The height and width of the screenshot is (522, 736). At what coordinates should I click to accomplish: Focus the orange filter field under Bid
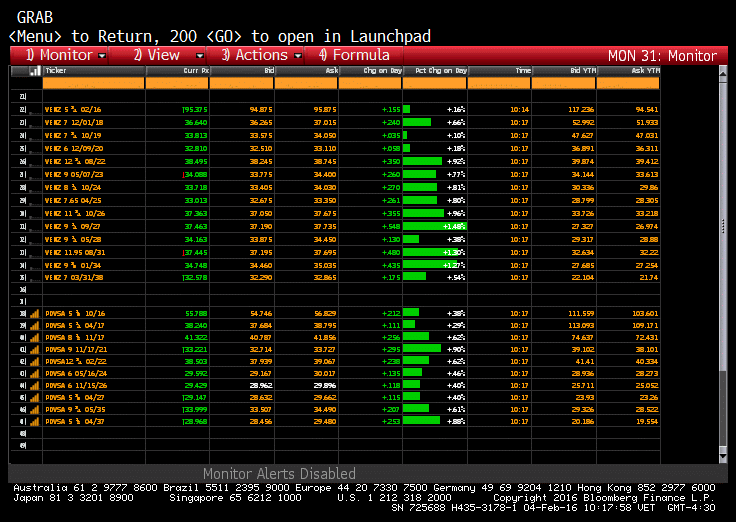coord(241,84)
